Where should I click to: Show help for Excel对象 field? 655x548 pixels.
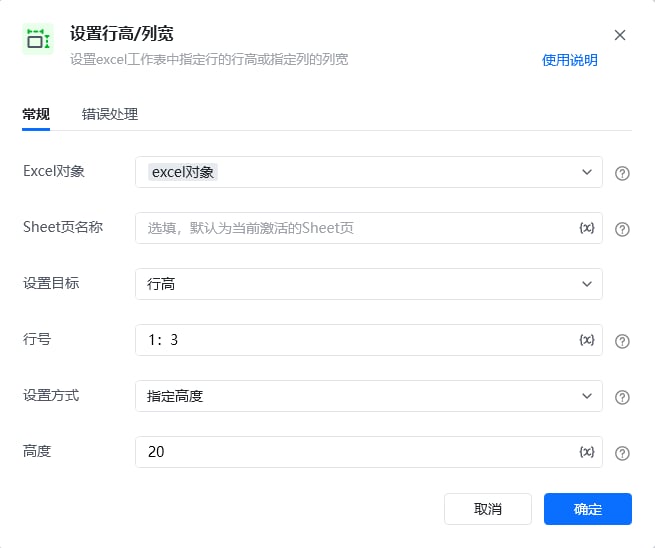[x=622, y=173]
